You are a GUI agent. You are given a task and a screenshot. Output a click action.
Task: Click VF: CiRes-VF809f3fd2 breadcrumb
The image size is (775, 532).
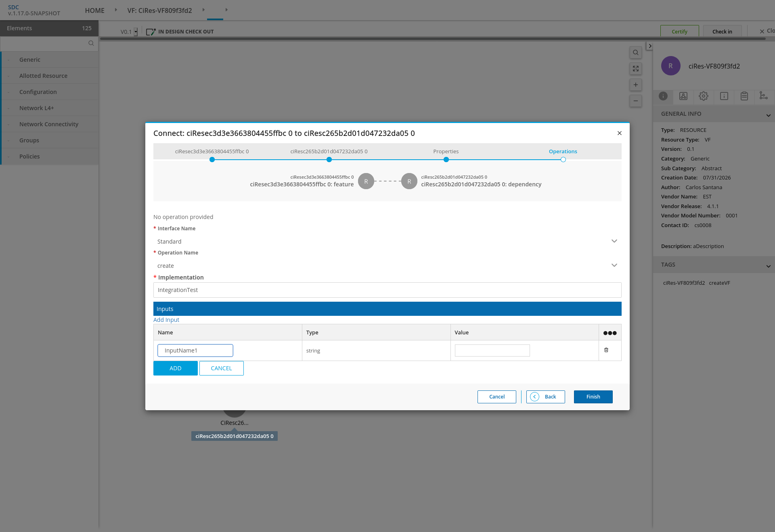pos(159,10)
